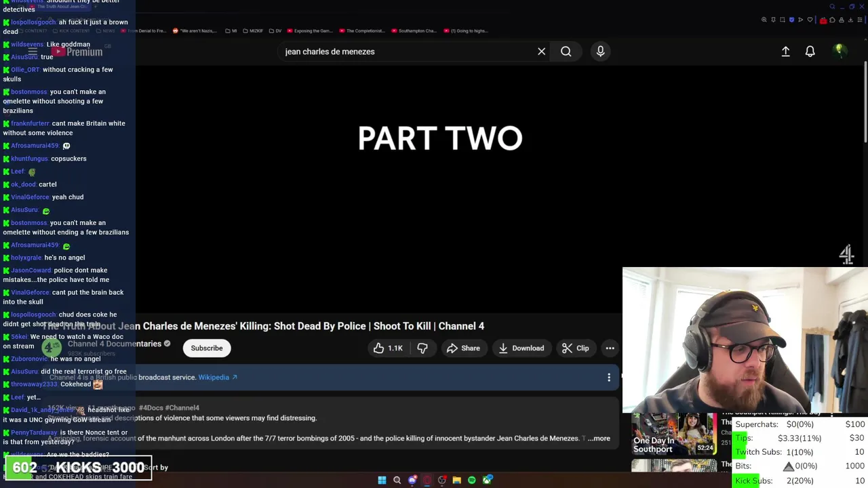Run the YouTube search with magnifier button
The image size is (868, 488).
coord(566,52)
